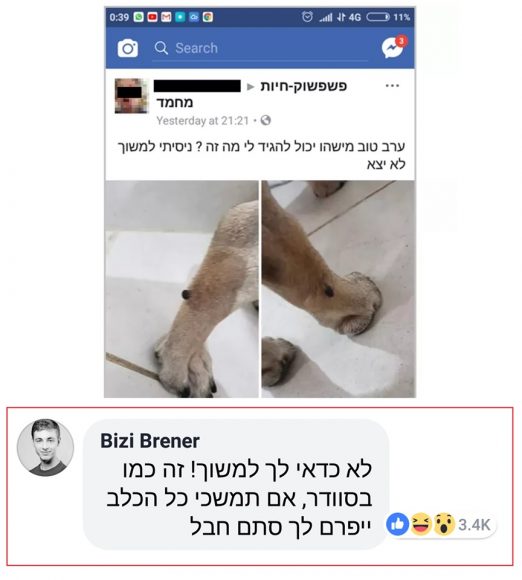Open the Chrome status bar notification

click(208, 17)
